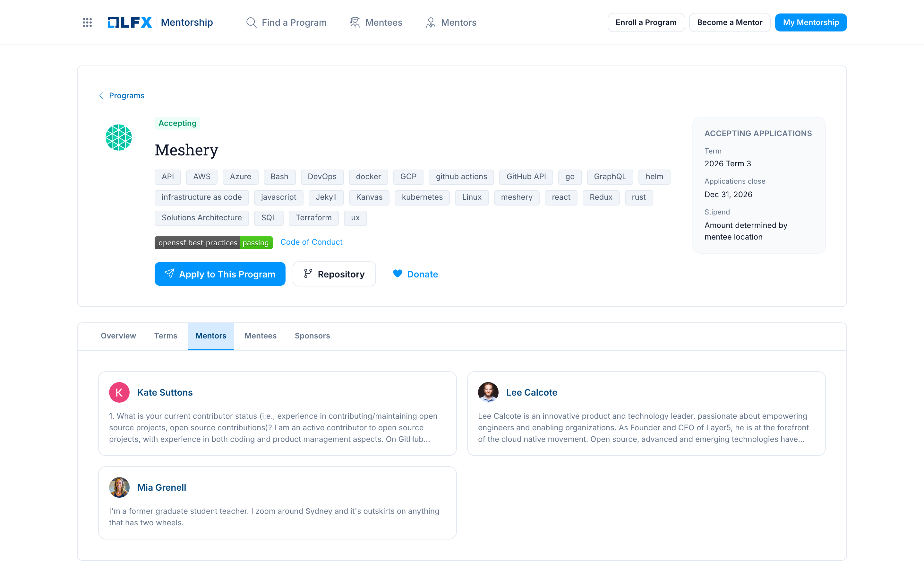Click the Find a Program search icon
This screenshot has width=924, height=578.
coord(251,22)
